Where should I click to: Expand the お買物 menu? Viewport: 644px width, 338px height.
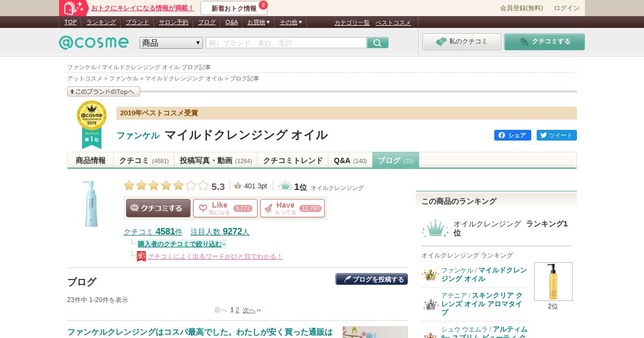tap(259, 22)
